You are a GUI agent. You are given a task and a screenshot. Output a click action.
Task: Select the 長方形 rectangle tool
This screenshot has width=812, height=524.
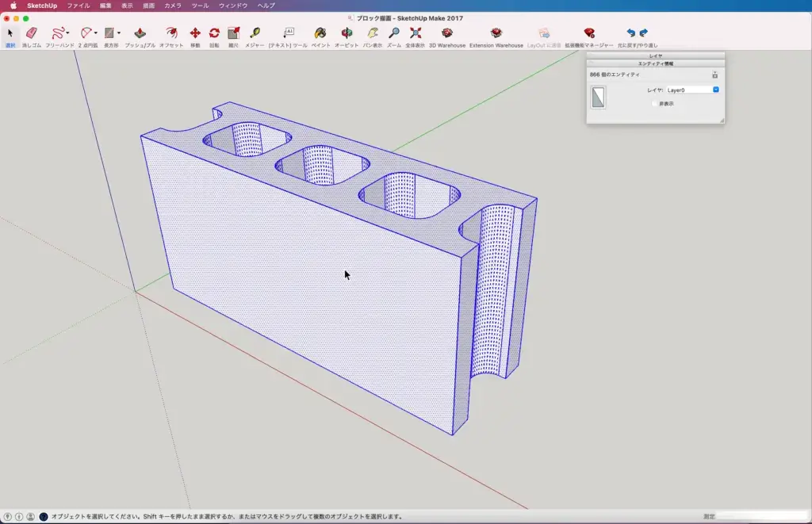click(109, 33)
